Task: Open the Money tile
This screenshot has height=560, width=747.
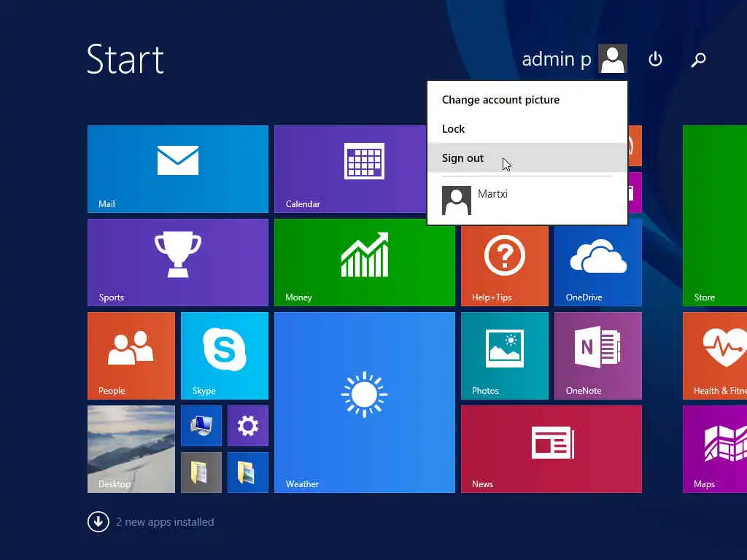Action: coord(365,262)
